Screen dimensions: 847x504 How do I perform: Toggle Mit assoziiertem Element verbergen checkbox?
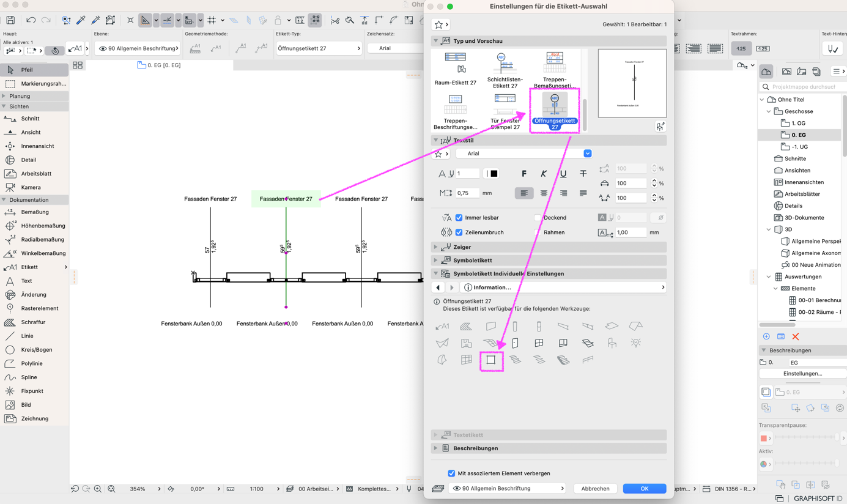(x=451, y=473)
